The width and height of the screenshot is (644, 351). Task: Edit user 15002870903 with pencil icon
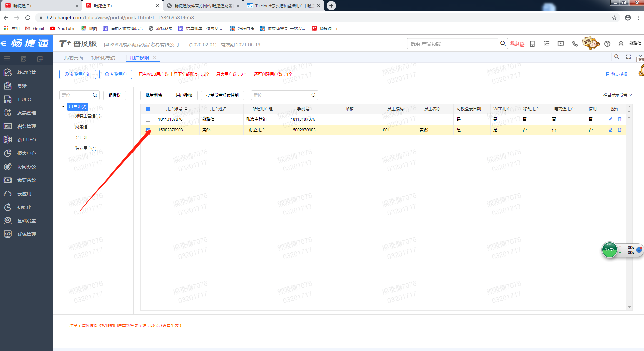tap(610, 130)
